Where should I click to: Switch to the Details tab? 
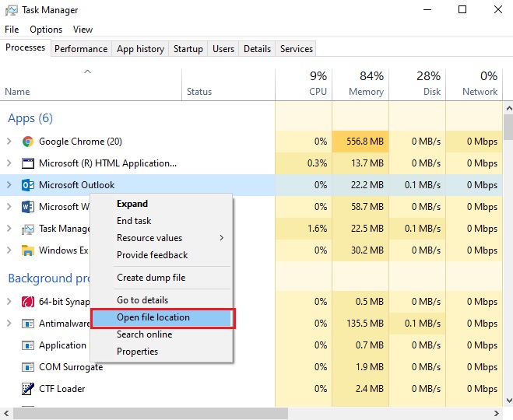(257, 49)
